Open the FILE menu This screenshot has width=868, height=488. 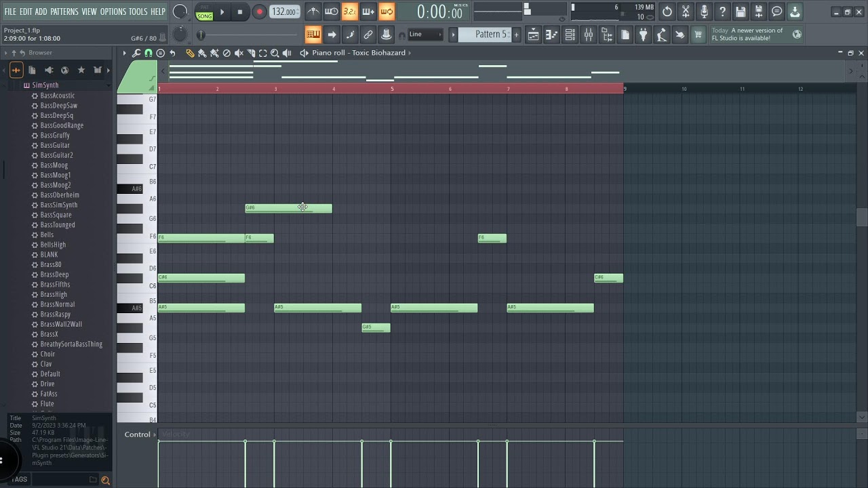click(x=10, y=12)
